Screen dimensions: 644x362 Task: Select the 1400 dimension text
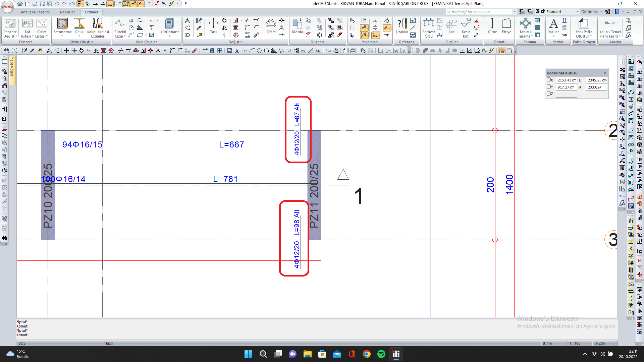point(509,184)
